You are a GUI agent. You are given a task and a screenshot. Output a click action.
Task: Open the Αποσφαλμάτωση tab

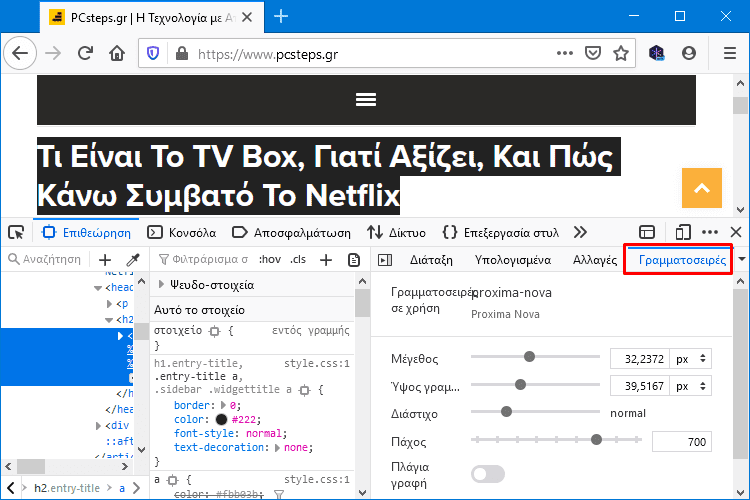pyautogui.click(x=291, y=233)
